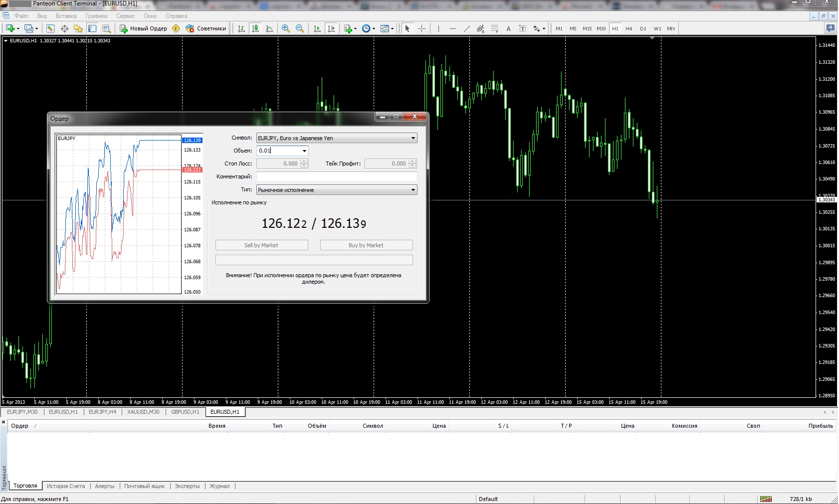This screenshot has height=504, width=839.
Task: Choose the trendline drawing tool
Action: pyautogui.click(x=466, y=28)
